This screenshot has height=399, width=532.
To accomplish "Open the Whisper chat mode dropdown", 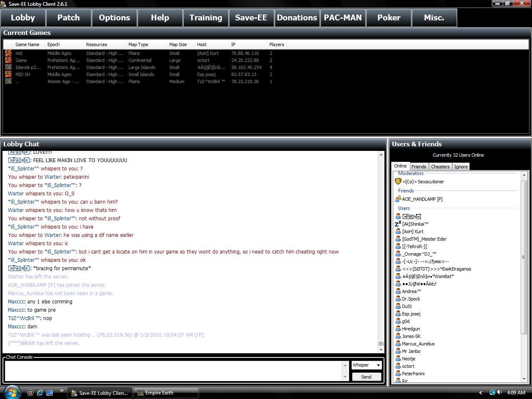I will [366, 365].
